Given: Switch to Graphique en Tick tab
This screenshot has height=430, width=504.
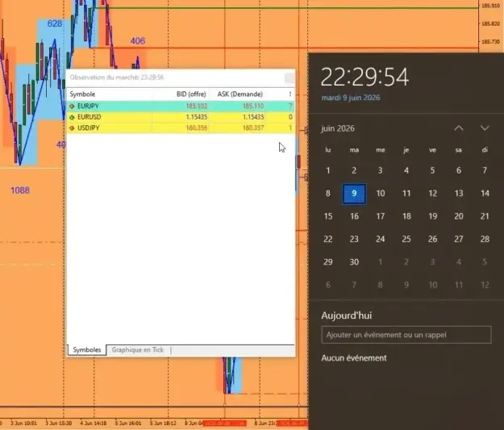Looking at the screenshot, I should coord(138,350).
